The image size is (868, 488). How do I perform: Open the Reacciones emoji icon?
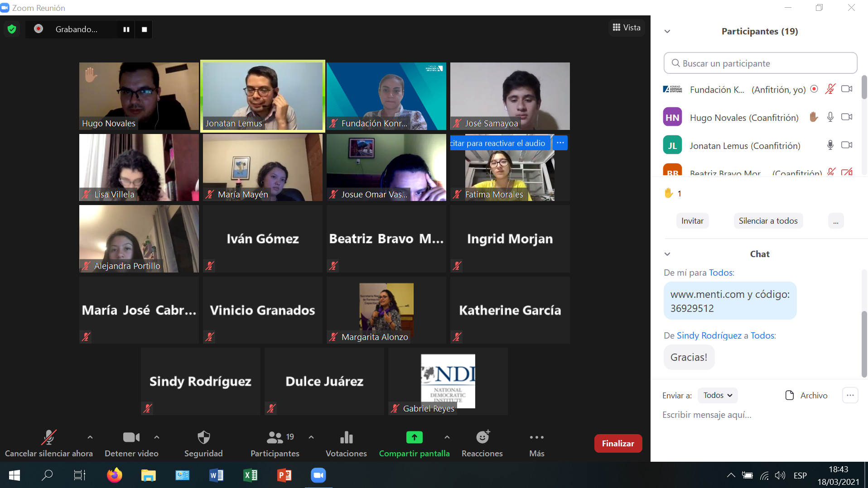[x=482, y=437]
